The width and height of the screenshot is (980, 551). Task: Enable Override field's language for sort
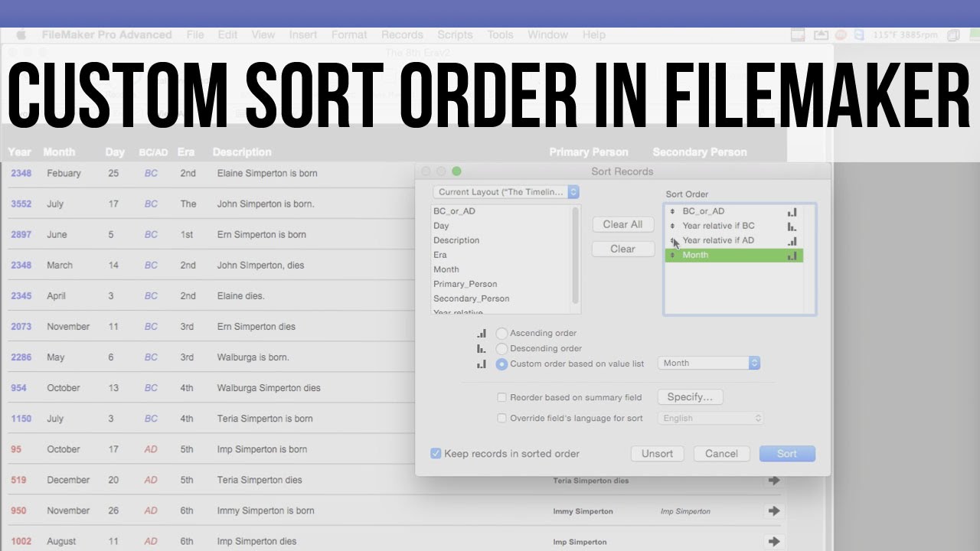coord(501,418)
